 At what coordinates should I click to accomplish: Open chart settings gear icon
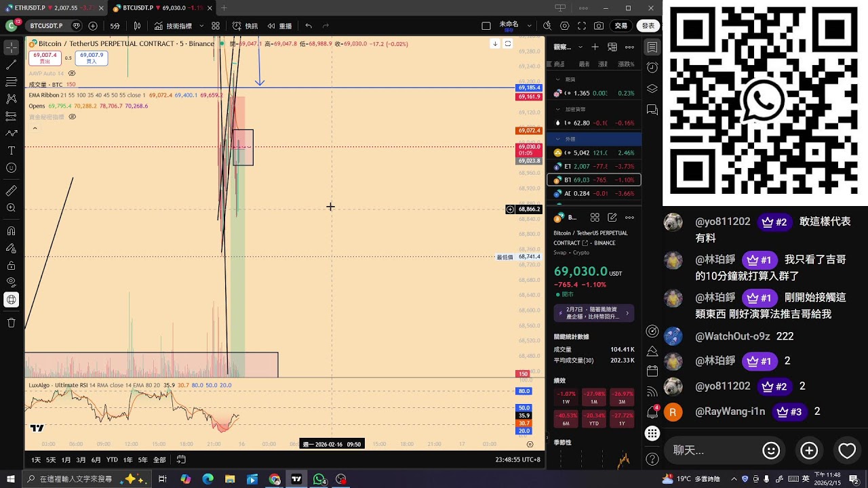click(565, 26)
